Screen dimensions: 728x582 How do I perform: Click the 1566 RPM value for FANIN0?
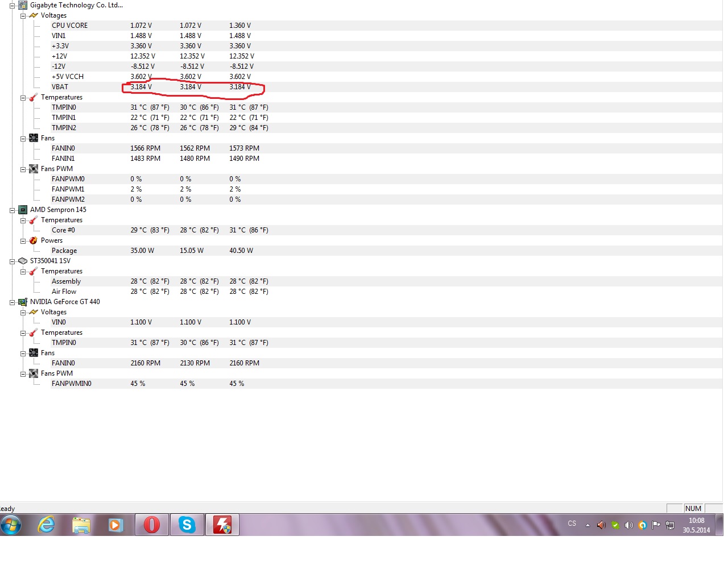(x=146, y=148)
